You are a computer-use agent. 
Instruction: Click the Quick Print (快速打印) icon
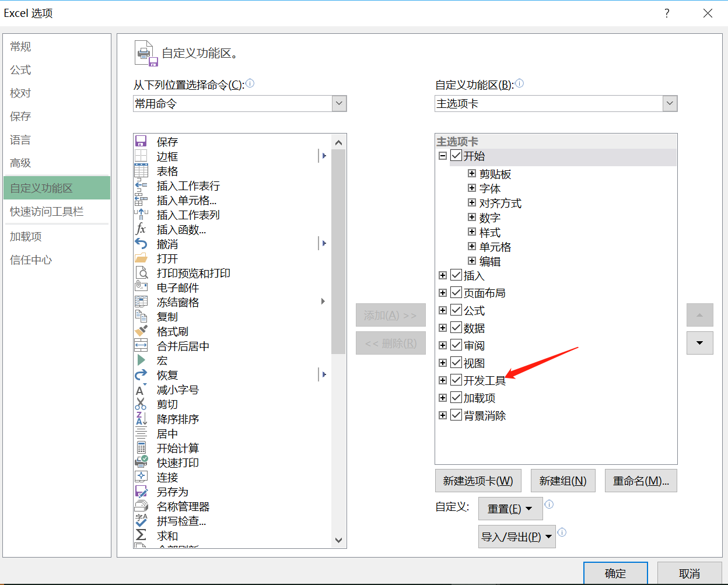point(141,462)
